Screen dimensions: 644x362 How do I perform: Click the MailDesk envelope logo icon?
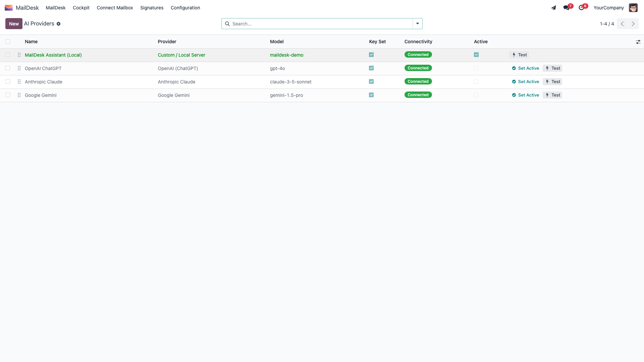(9, 8)
